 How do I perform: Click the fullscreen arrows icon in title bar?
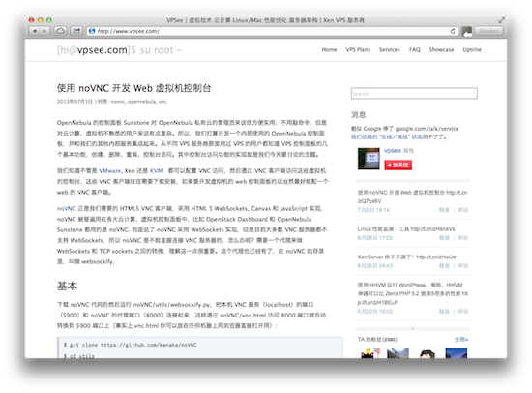click(501, 20)
